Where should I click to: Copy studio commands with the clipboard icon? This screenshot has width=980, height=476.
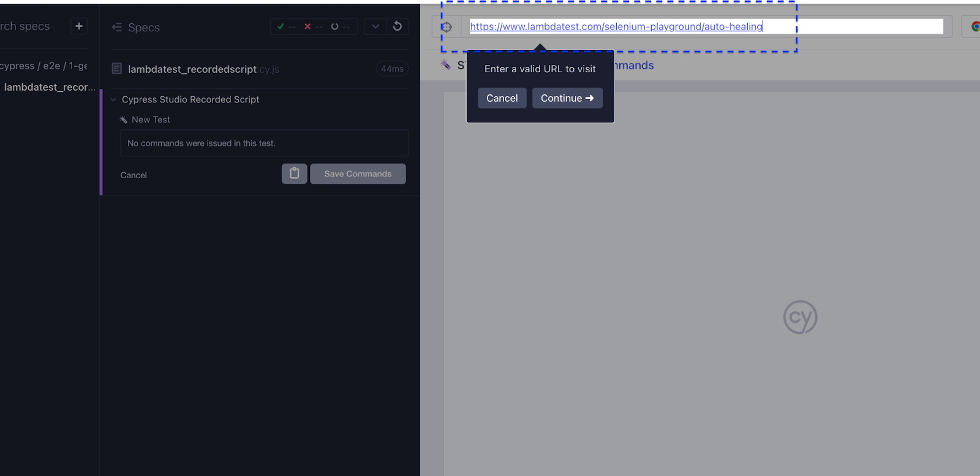(x=295, y=174)
